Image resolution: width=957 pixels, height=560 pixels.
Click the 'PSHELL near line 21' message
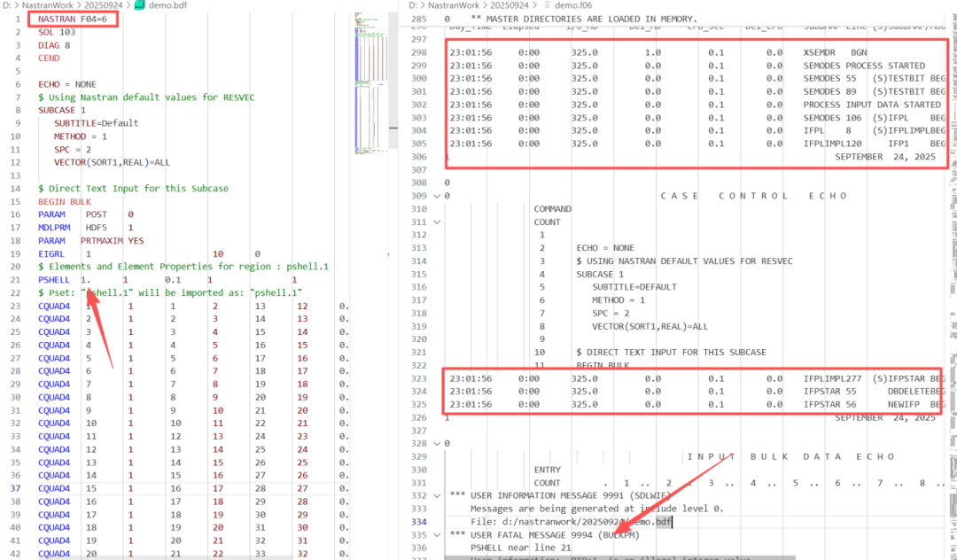point(521,548)
